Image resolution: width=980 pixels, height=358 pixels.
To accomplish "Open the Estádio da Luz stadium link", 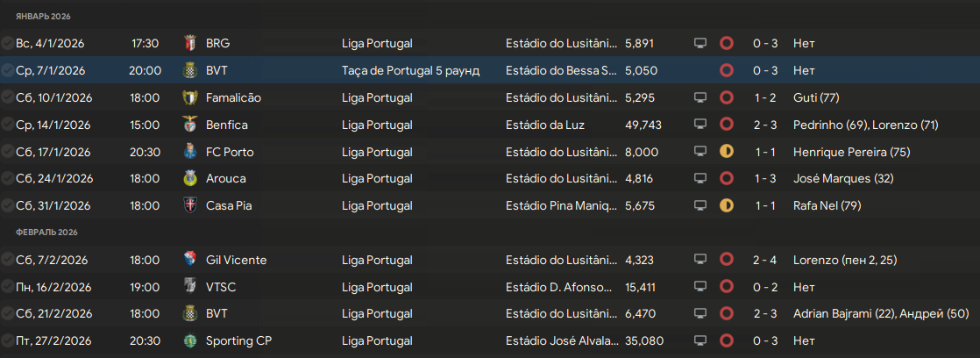I will (x=544, y=125).
